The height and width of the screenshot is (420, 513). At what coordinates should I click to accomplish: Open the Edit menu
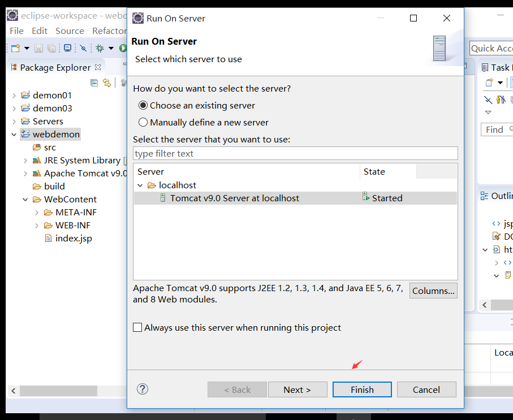tap(40, 31)
